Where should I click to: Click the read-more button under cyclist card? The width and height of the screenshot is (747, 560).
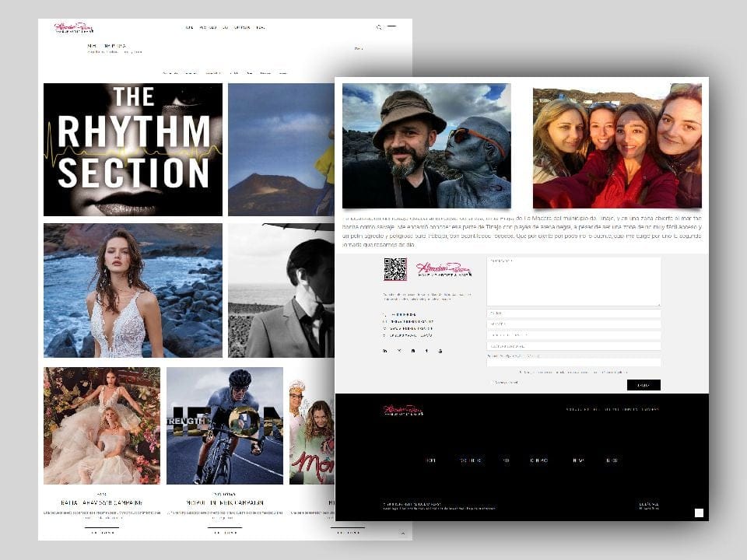coord(225,532)
